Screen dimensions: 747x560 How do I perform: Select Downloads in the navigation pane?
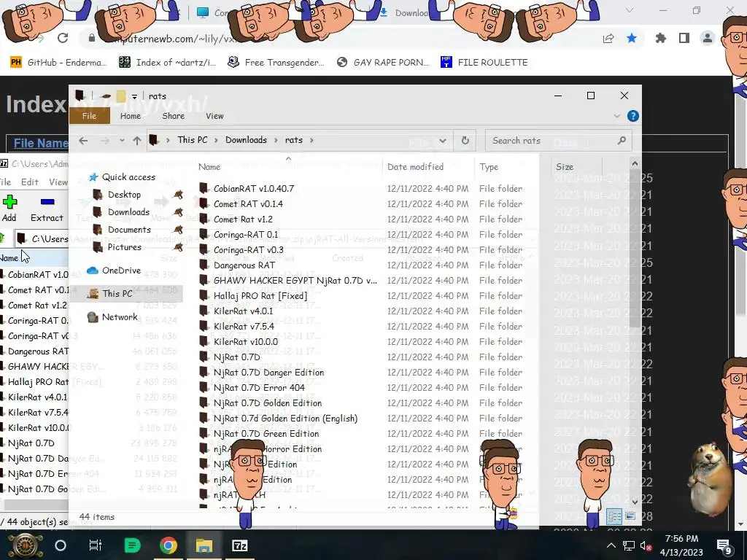click(128, 212)
